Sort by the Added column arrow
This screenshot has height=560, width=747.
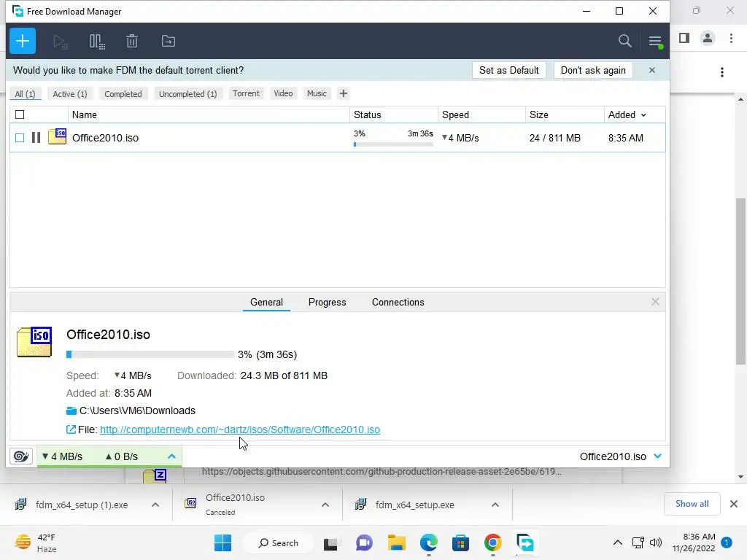coord(643,115)
